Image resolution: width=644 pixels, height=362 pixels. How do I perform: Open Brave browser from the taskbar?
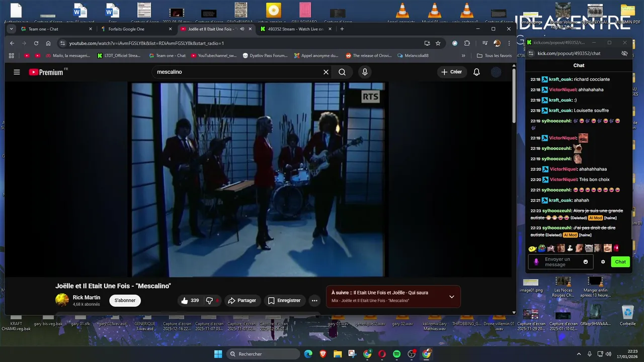[323, 354]
